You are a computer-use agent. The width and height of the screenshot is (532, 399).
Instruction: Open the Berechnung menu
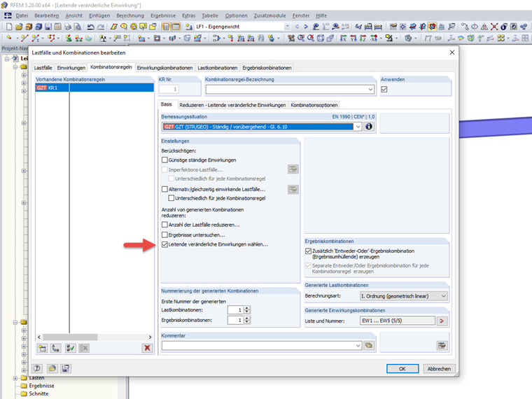click(130, 15)
